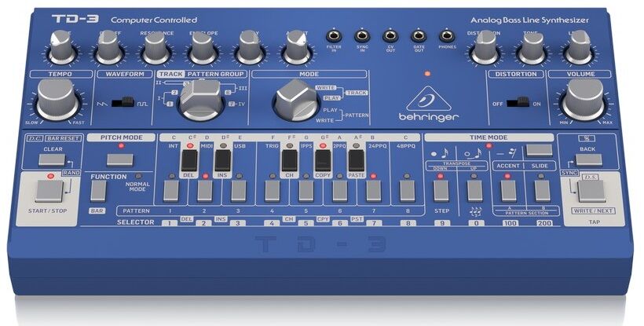Click the transpose UP button
The height and width of the screenshot is (326, 644).
coord(475,191)
